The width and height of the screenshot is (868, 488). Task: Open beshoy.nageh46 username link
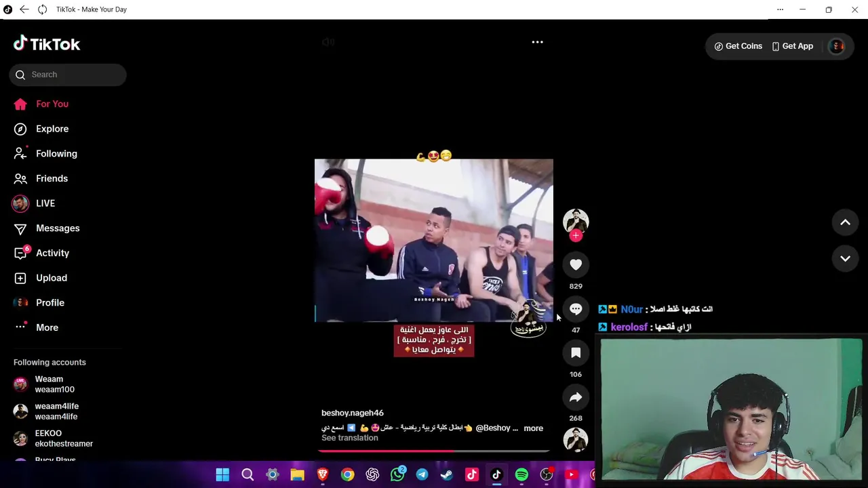[353, 413]
